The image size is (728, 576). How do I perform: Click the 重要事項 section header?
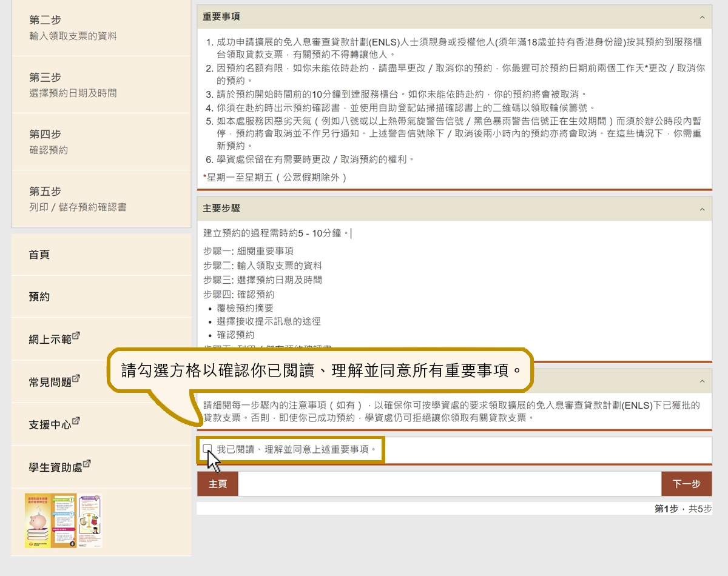222,18
